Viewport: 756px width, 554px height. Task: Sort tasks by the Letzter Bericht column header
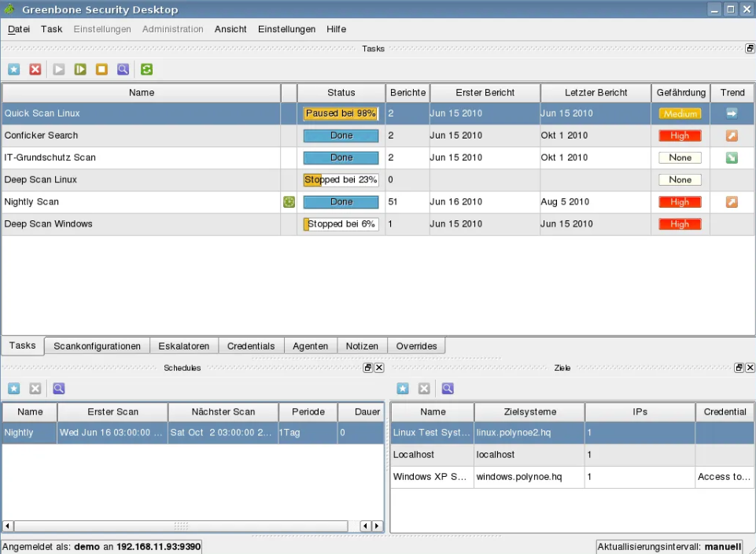point(596,93)
